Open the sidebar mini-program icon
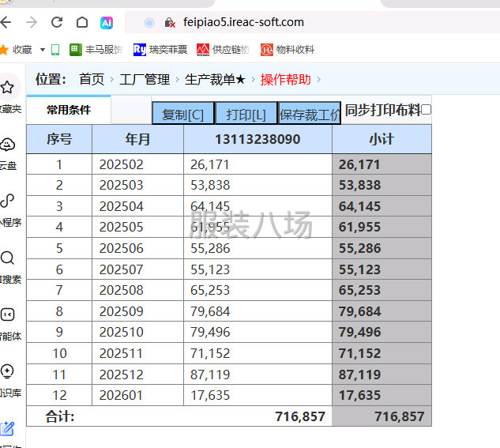 pyautogui.click(x=7, y=201)
